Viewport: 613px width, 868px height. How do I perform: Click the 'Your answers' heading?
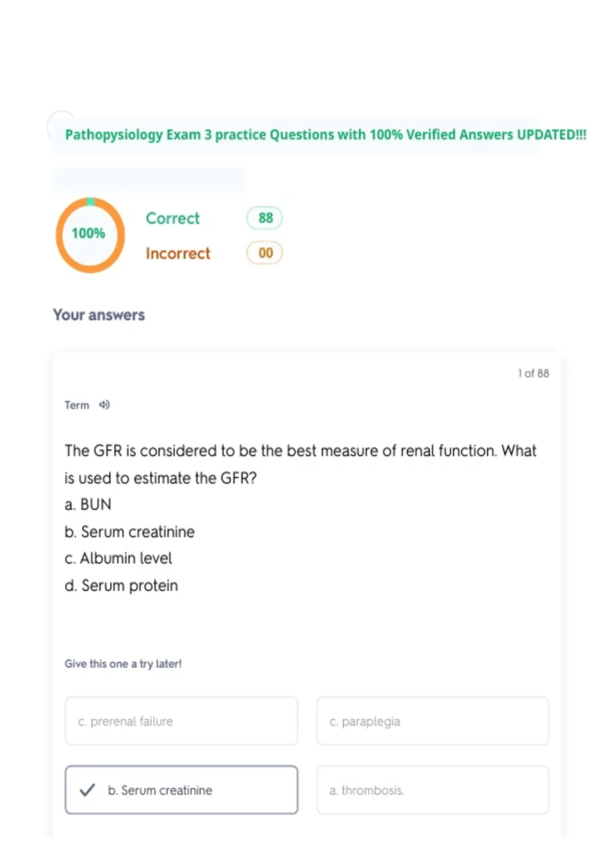(x=99, y=315)
